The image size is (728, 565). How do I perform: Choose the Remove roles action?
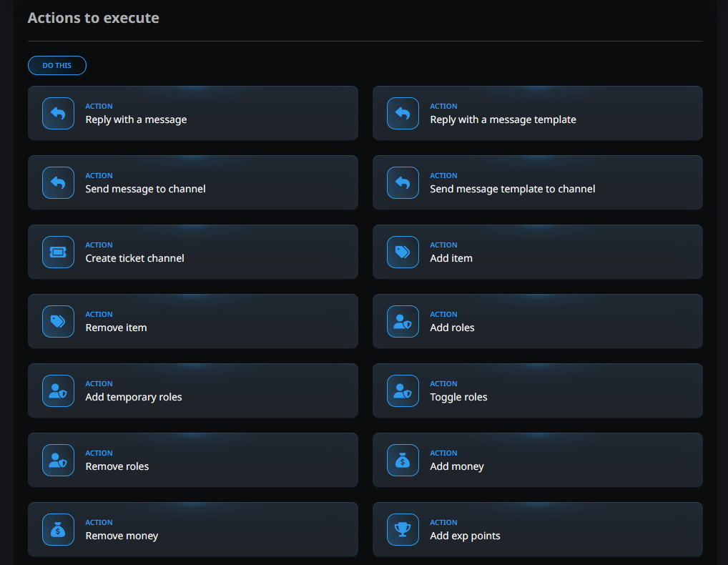coord(192,460)
